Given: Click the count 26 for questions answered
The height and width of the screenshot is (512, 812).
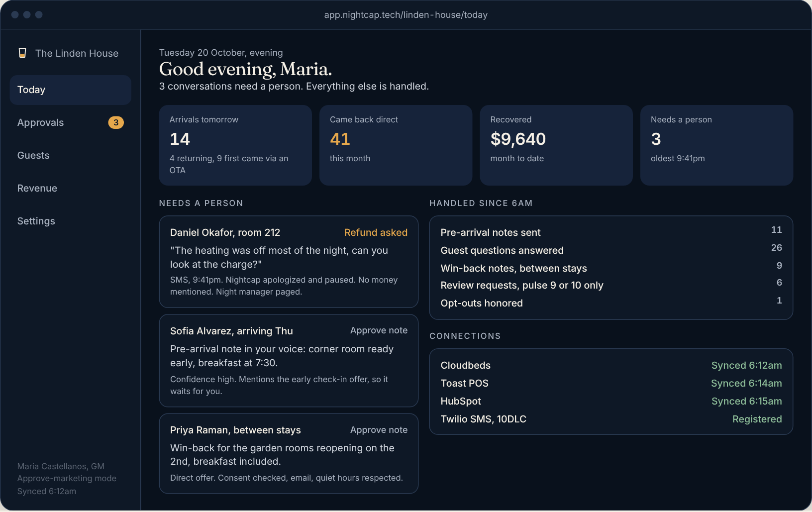Looking at the screenshot, I should click(x=776, y=247).
